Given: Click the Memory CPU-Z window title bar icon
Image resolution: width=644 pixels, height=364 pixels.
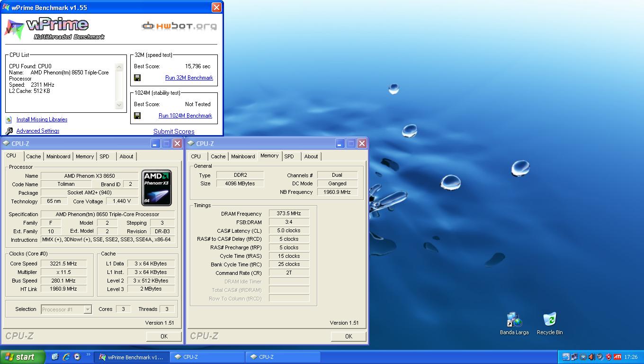Looking at the screenshot, I should [x=191, y=143].
